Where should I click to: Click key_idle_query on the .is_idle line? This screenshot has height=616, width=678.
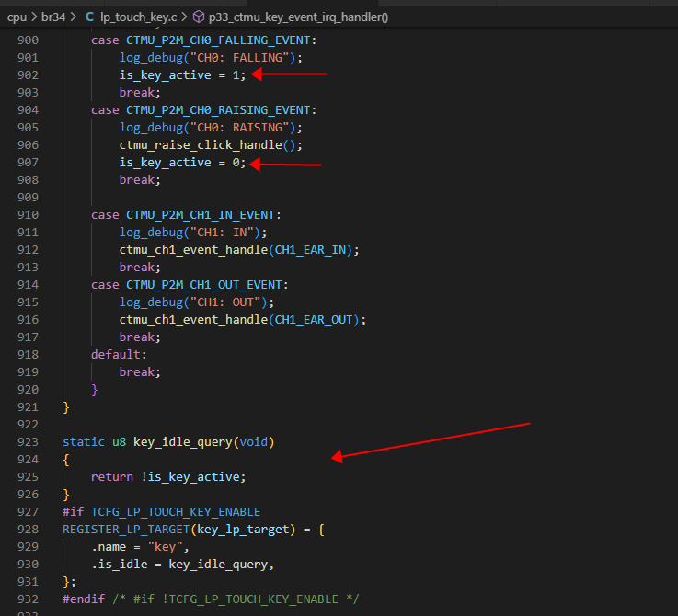(218, 565)
